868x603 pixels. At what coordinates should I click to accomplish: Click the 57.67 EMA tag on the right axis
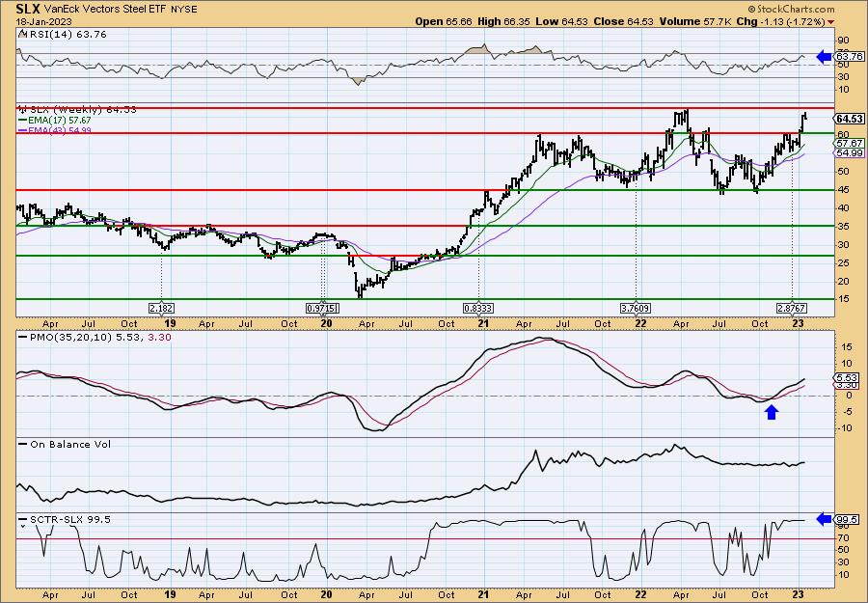[x=849, y=143]
